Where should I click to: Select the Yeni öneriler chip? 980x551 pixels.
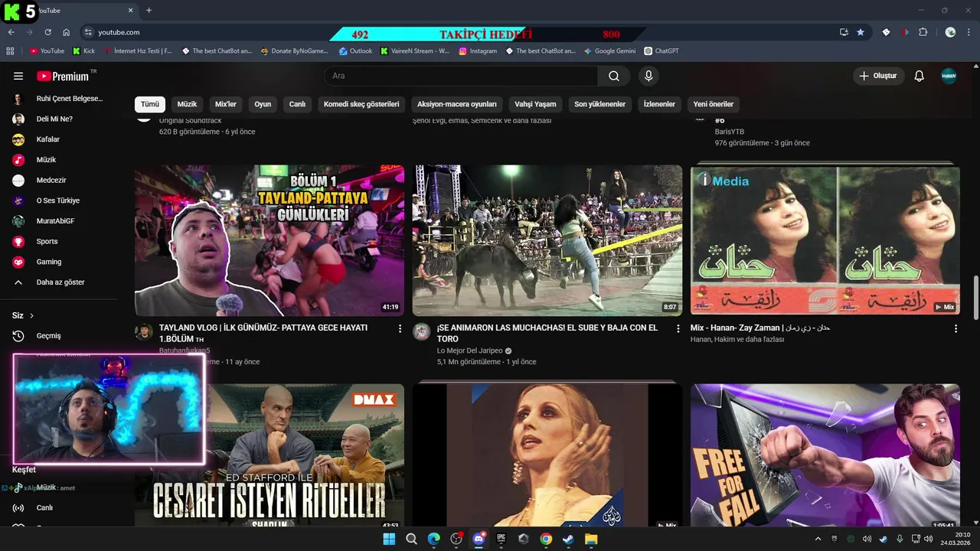713,104
